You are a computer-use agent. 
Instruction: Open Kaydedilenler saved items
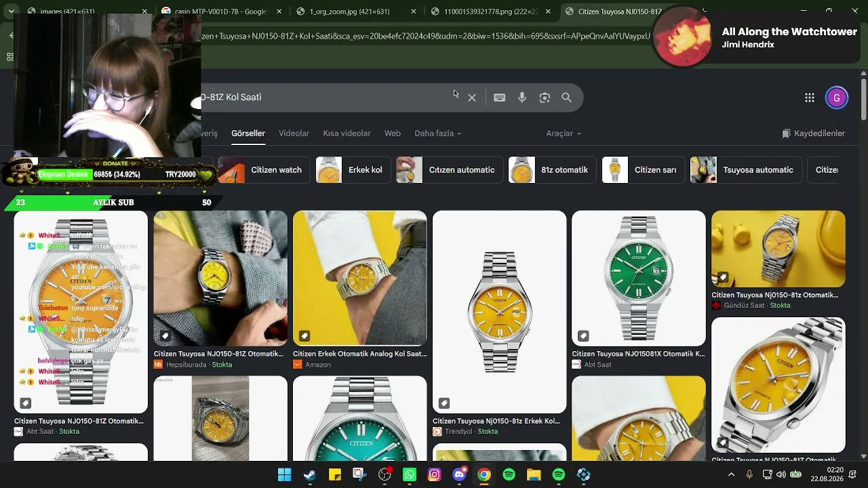click(x=814, y=134)
